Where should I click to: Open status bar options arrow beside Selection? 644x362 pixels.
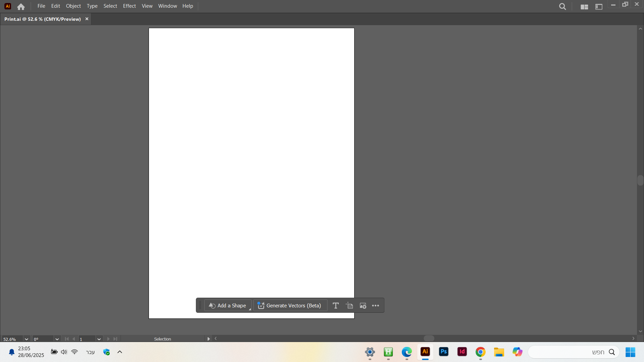click(x=208, y=339)
